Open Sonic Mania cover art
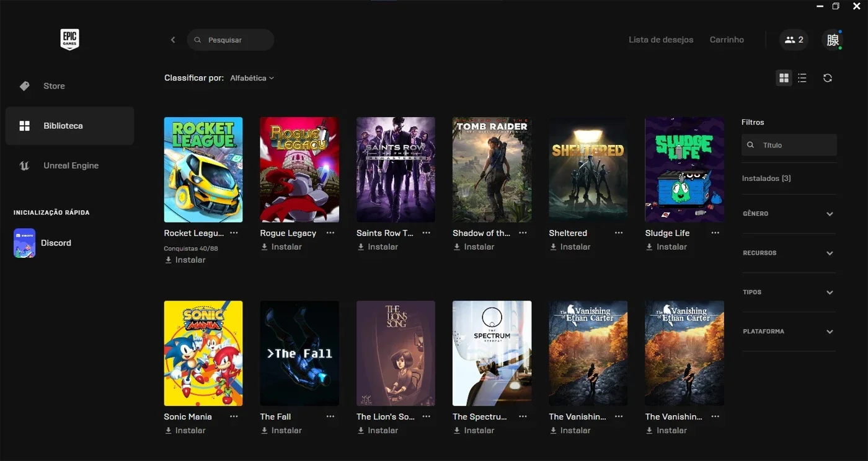Image resolution: width=868 pixels, height=461 pixels. (x=203, y=353)
